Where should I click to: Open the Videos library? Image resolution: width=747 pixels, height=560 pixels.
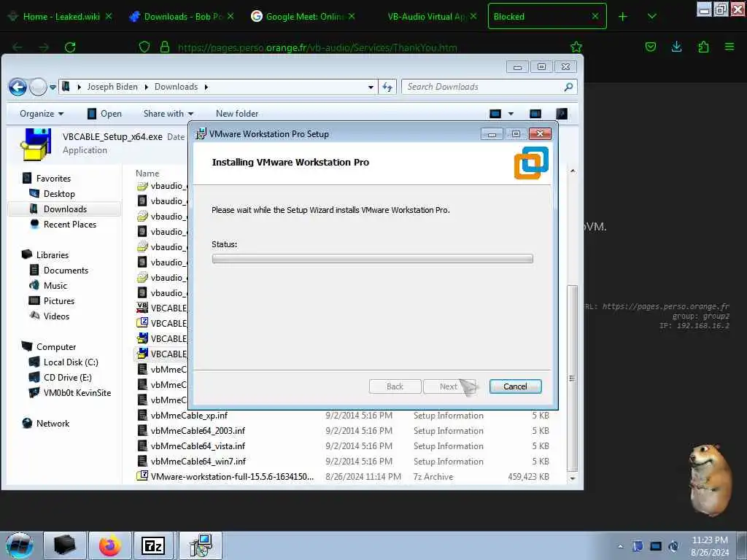click(x=56, y=316)
